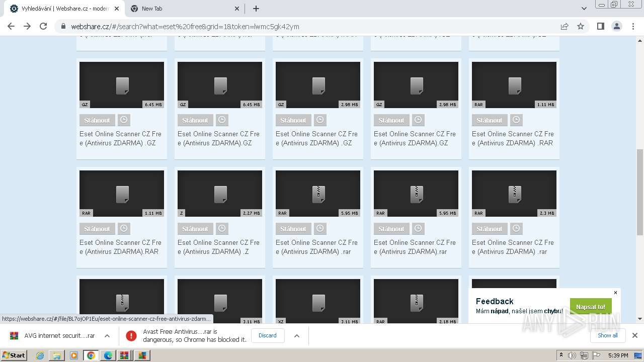Click clock icon beside 2.3 MB .rar file

(x=516, y=229)
